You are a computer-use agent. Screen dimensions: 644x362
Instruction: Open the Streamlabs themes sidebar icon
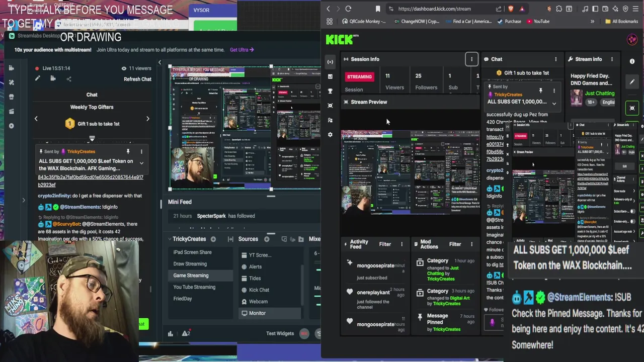[x=12, y=82]
